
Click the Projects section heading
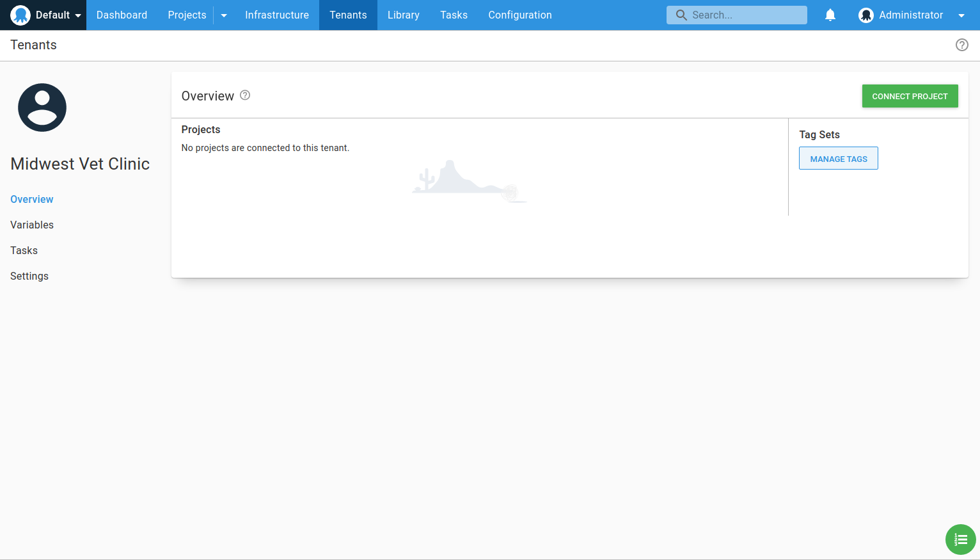(201, 129)
